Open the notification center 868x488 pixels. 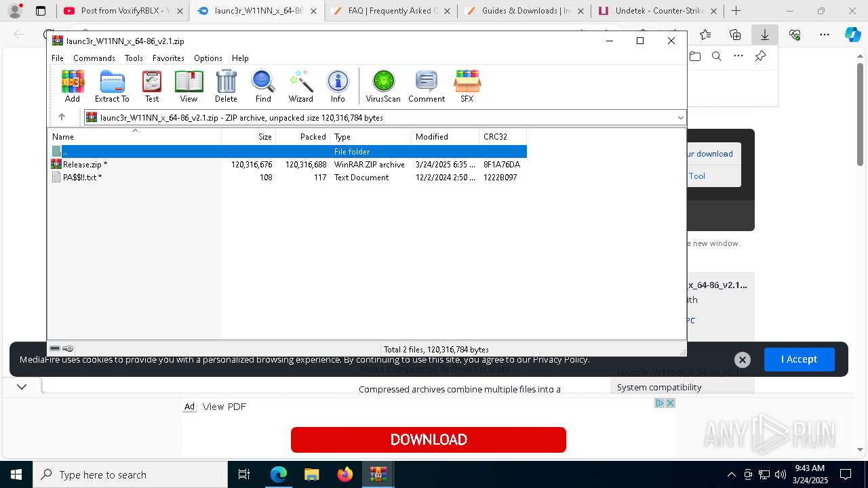coord(846,474)
